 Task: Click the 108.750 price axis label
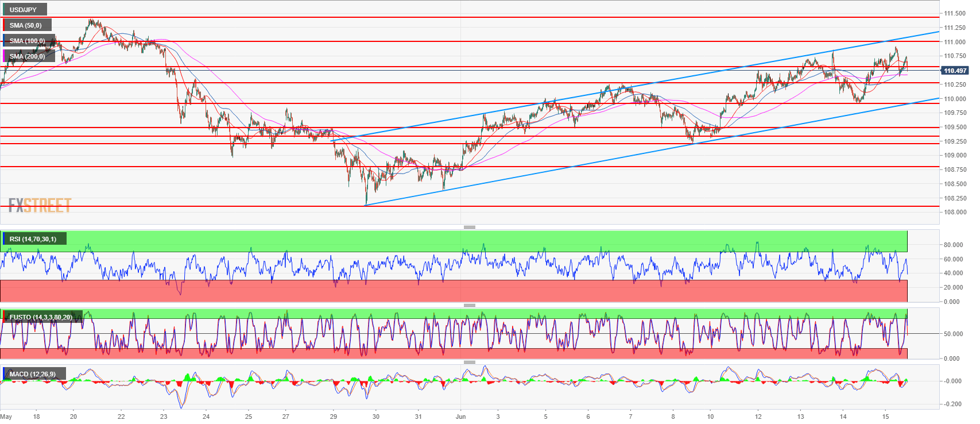(955, 169)
